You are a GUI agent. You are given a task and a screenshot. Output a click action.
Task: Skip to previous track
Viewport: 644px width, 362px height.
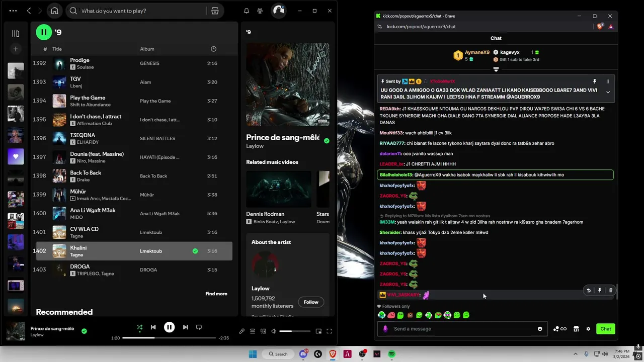(x=153, y=327)
